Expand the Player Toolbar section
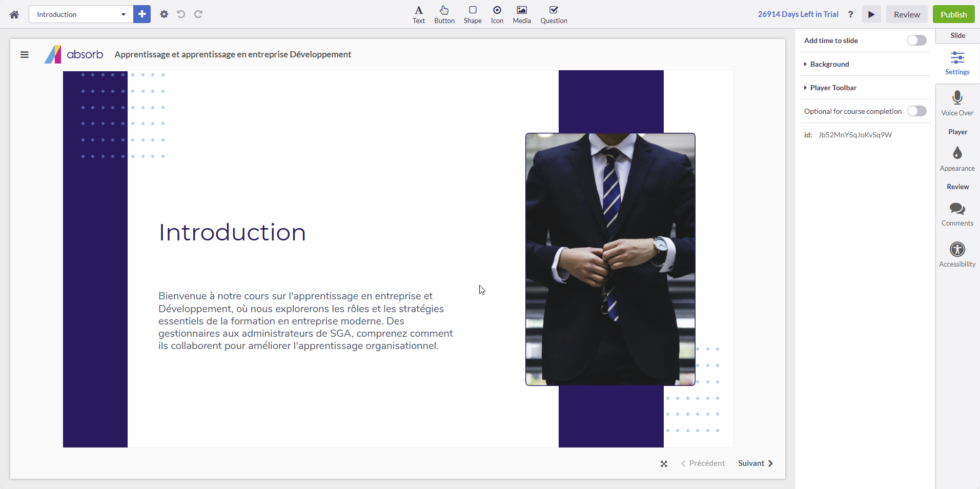Viewport: 980px width, 489px height. 865,88
